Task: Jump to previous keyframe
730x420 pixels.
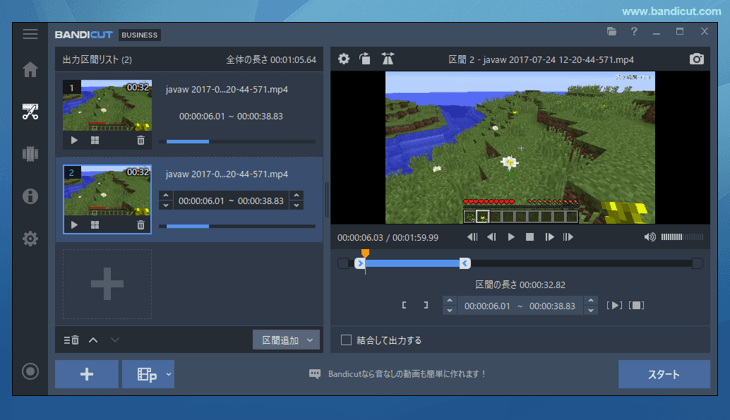Action: click(472, 237)
